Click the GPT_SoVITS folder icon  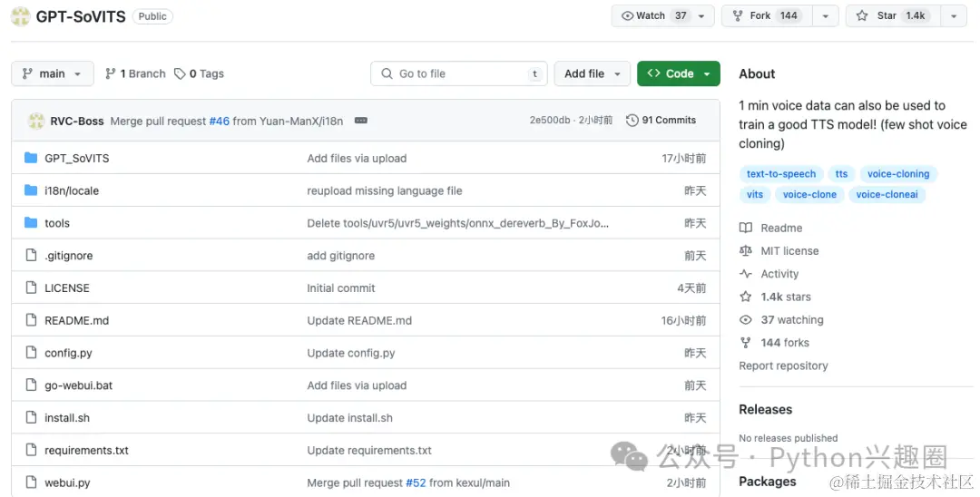[31, 158]
